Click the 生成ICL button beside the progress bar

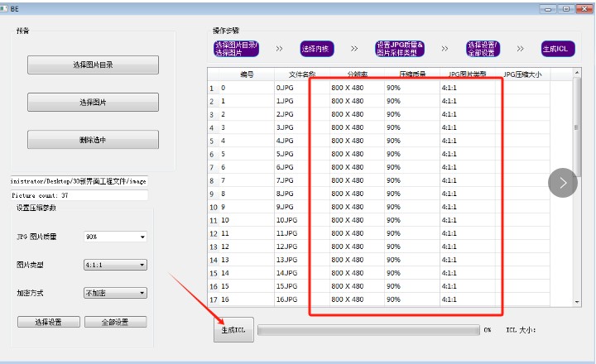click(x=233, y=330)
